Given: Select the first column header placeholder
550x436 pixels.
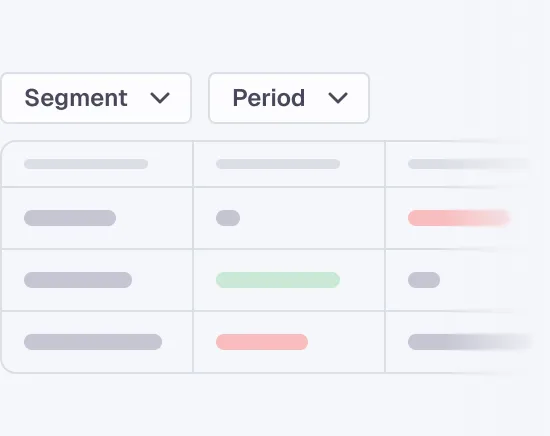Looking at the screenshot, I should tap(86, 164).
